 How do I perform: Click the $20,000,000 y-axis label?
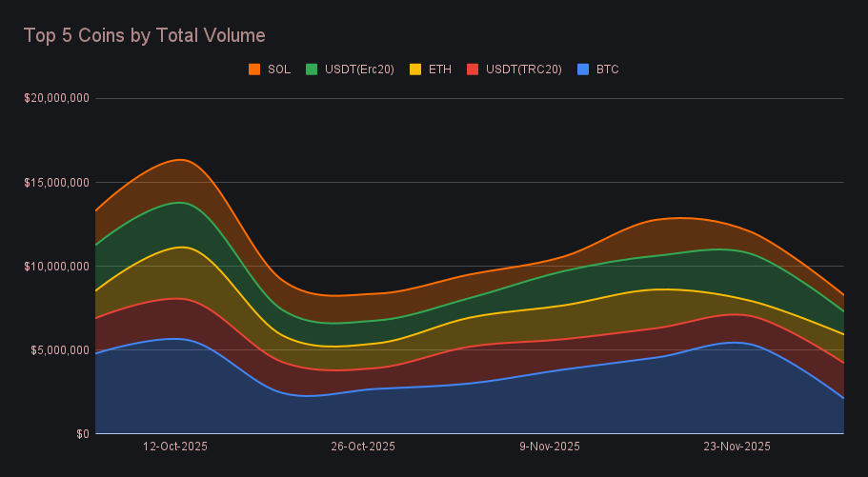[56, 98]
